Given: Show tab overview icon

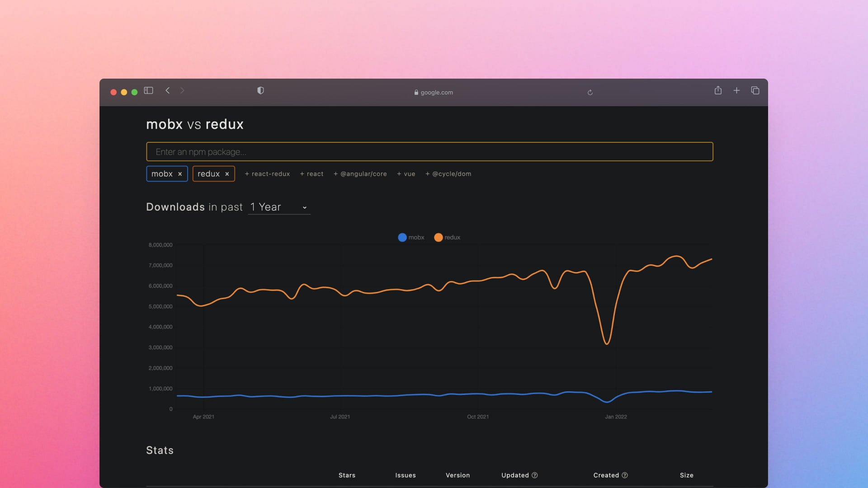Looking at the screenshot, I should click(755, 90).
